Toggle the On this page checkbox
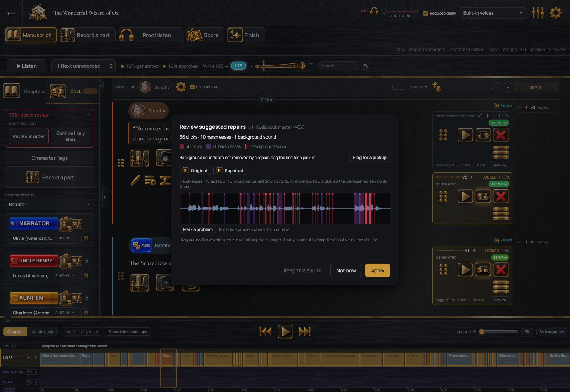This screenshot has height=392, width=570. coord(192,87)
